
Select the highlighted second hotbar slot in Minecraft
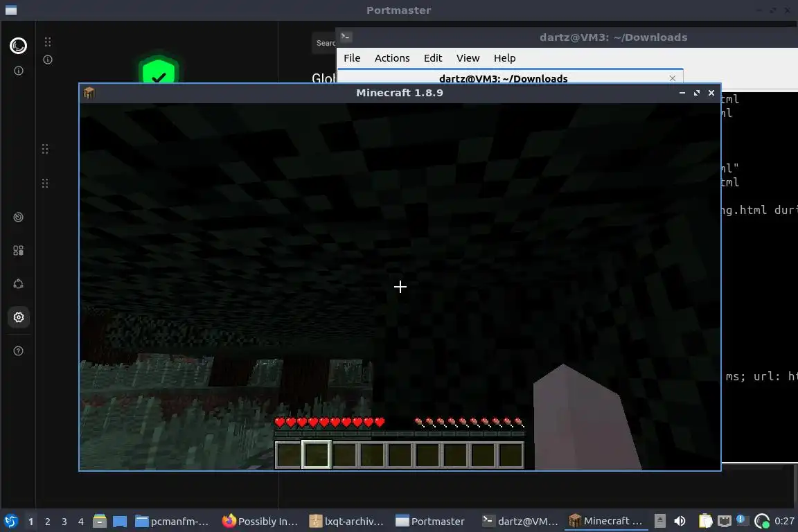[316, 454]
